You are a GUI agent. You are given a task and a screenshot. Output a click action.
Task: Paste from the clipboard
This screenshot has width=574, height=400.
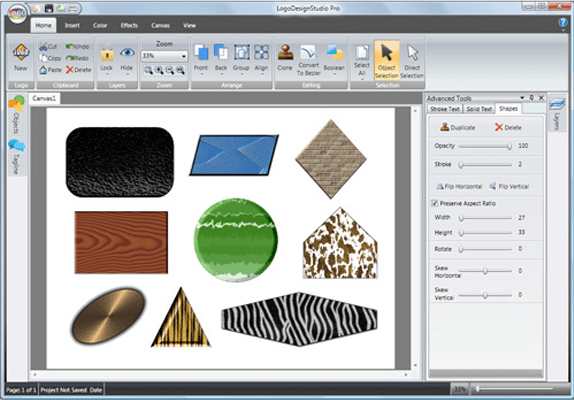[50, 70]
